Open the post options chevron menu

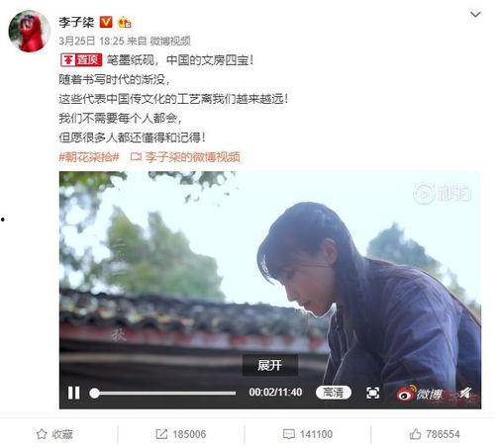(475, 15)
